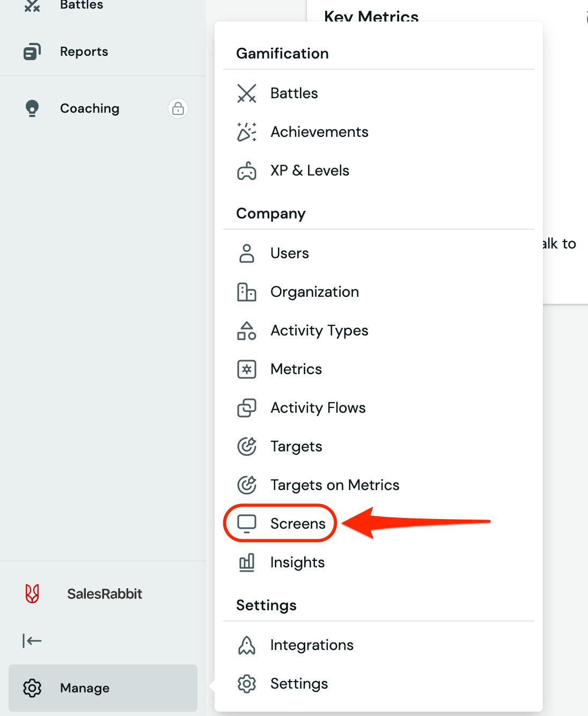
Task: Open the SalesRabbit workspace item
Action: pos(104,594)
